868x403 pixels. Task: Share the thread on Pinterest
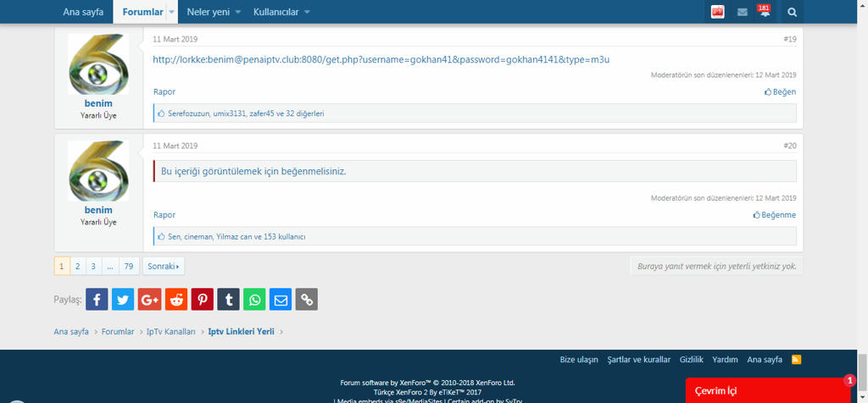[202, 299]
